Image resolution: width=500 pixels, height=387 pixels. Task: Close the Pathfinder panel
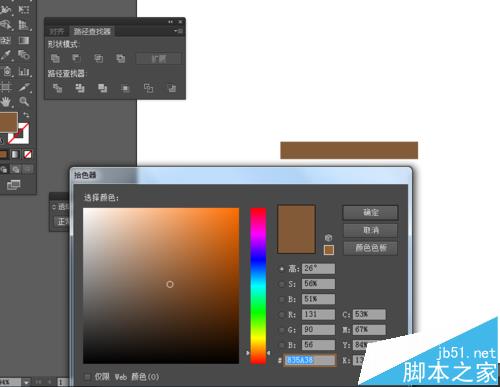coord(180,22)
